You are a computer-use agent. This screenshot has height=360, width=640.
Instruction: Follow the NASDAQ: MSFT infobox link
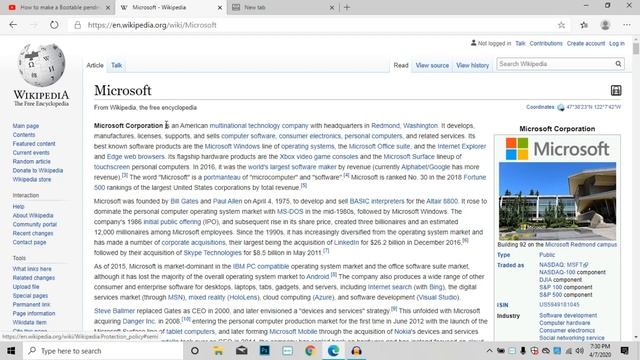click(563, 265)
